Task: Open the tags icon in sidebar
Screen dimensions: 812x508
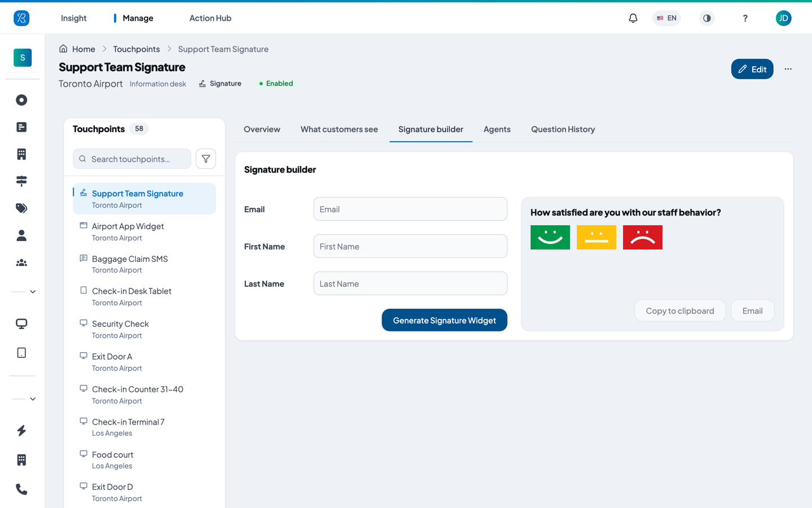Action: [x=21, y=208]
